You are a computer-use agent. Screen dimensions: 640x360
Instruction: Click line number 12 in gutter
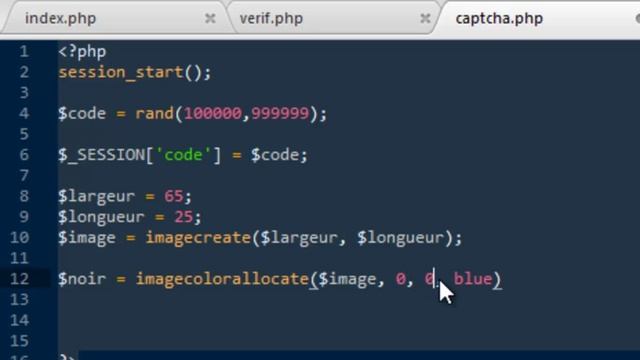[20, 279]
